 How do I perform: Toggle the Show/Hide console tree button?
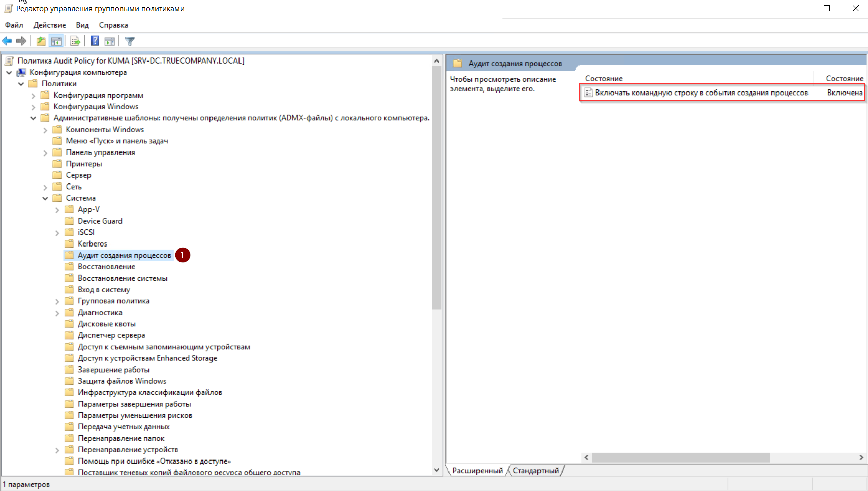(56, 41)
